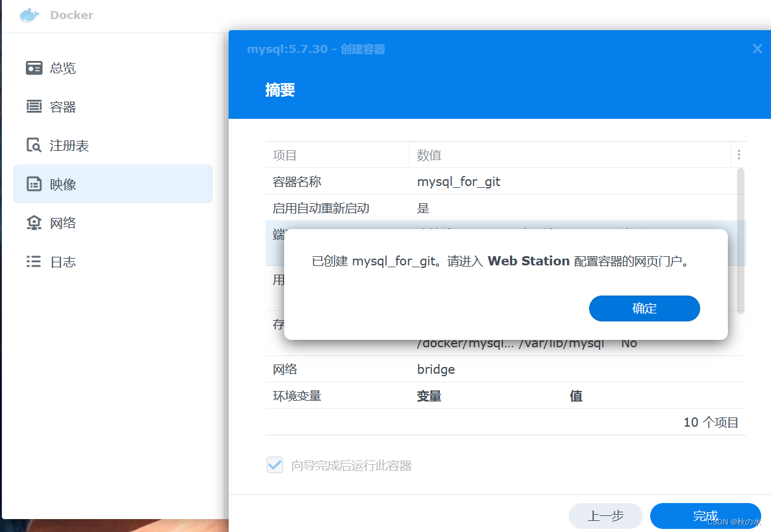The width and height of the screenshot is (771, 532).
Task: Click the 网络 network icon in sidebar
Action: (34, 223)
